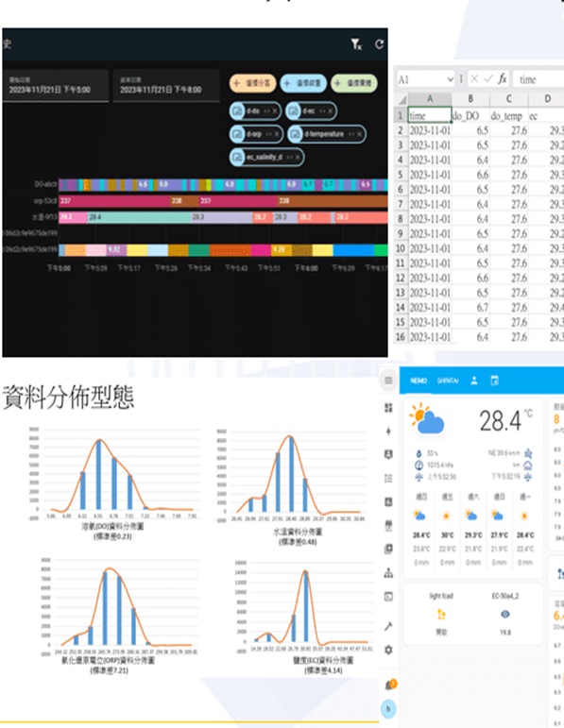Viewport: 564px width, 728px height.
Task: Switch to the NEMO dashboard tab
Action: tap(419, 381)
